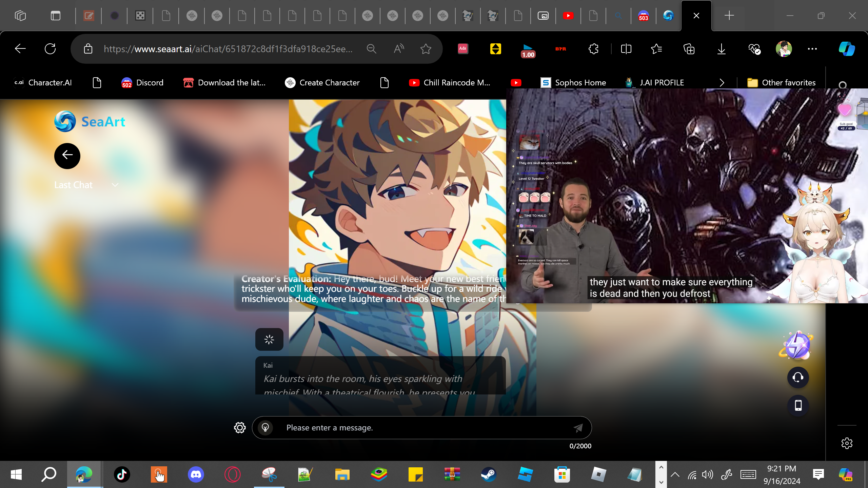Launch Copilot from the toolbar
The image size is (868, 488).
coord(847,49)
